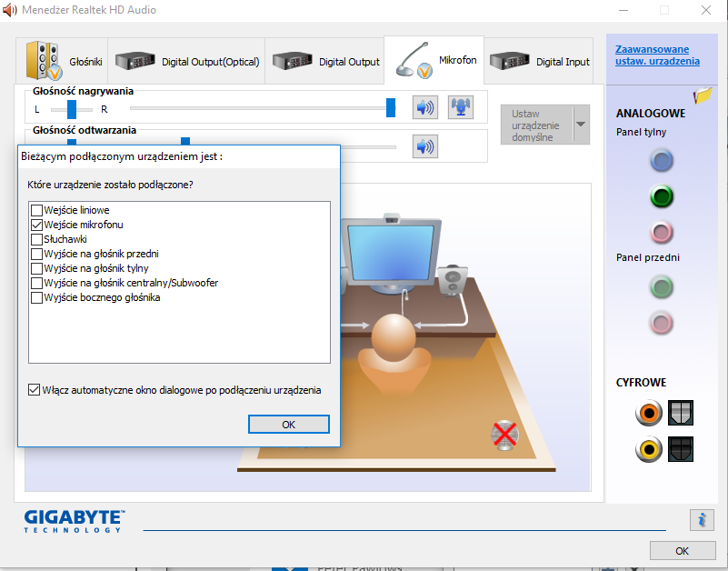The width and height of the screenshot is (728, 571).
Task: Open microphone boost effects icon
Action: click(461, 107)
